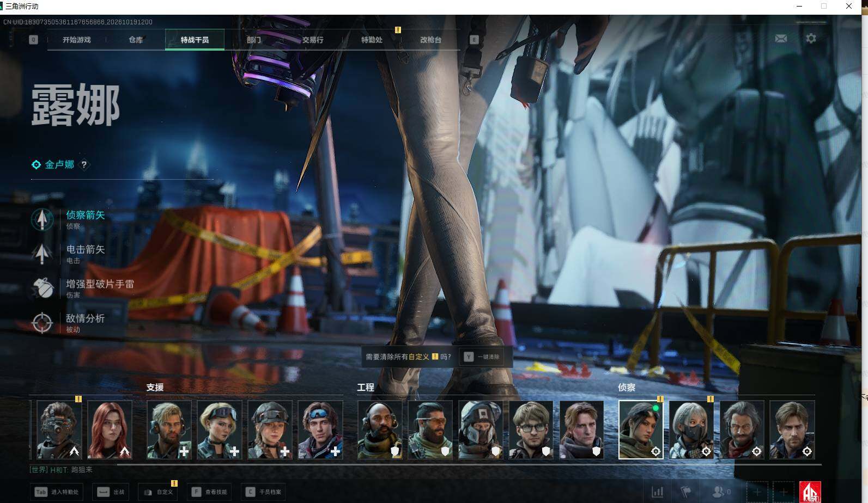Select the operator wearing night-vision goggles

point(59,430)
